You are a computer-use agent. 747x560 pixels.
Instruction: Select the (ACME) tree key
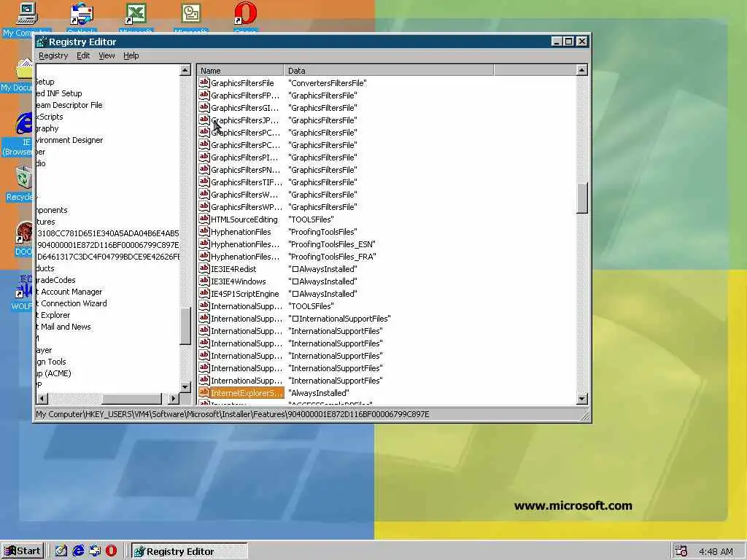coord(54,373)
